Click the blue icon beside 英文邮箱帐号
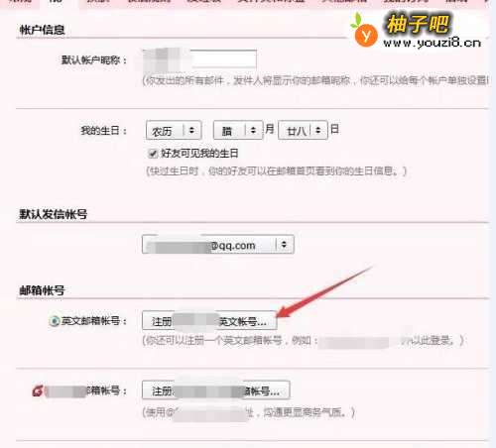Image resolution: width=496 pixels, height=448 pixels. click(55, 321)
